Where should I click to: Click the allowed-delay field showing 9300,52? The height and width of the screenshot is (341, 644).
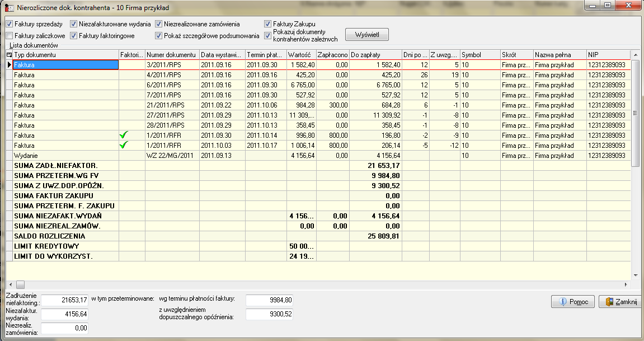(x=269, y=314)
